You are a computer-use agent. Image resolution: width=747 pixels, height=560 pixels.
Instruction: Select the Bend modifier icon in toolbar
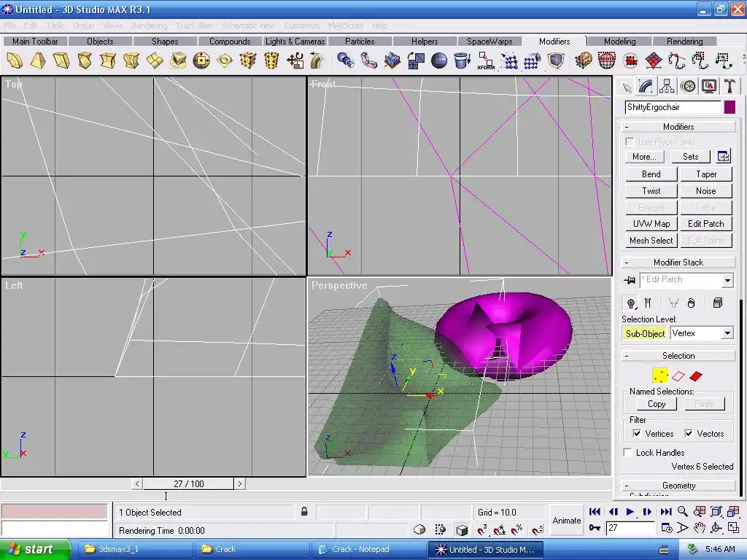[x=15, y=61]
